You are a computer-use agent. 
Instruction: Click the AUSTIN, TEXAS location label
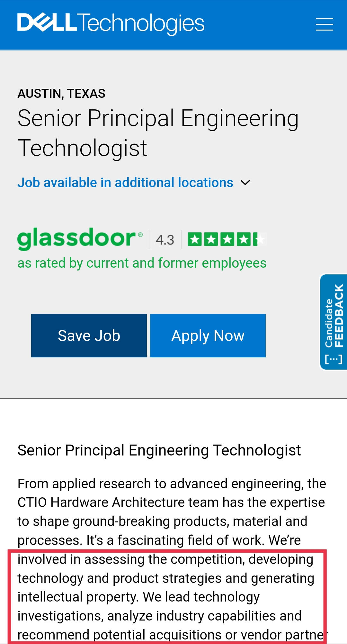61,94
